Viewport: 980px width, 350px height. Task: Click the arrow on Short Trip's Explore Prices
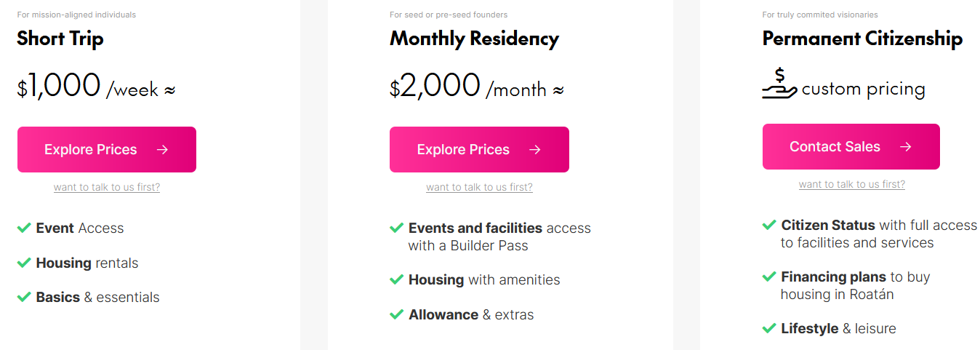coord(162,150)
